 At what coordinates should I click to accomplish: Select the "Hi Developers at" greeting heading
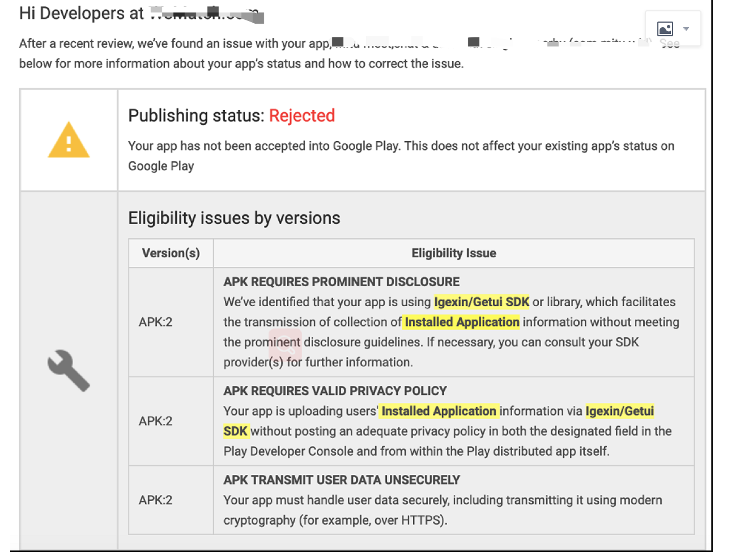[82, 13]
